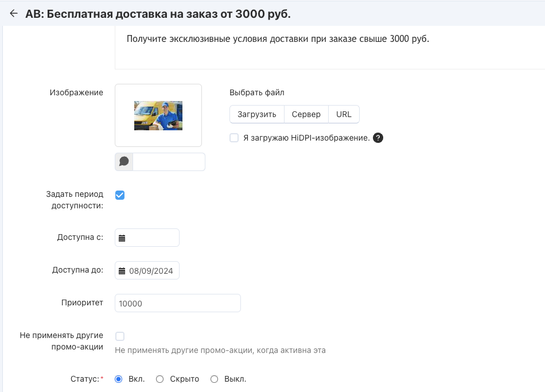
Task: Choose the URL file source button
Action: [x=344, y=114]
